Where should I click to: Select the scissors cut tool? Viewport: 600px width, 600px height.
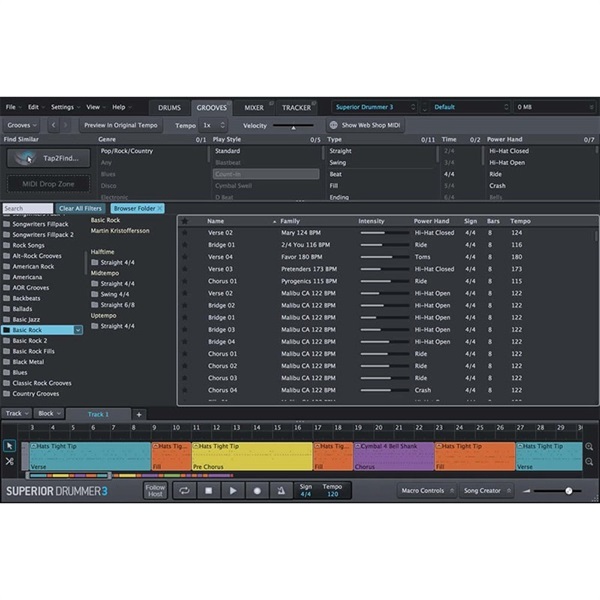pos(10,461)
